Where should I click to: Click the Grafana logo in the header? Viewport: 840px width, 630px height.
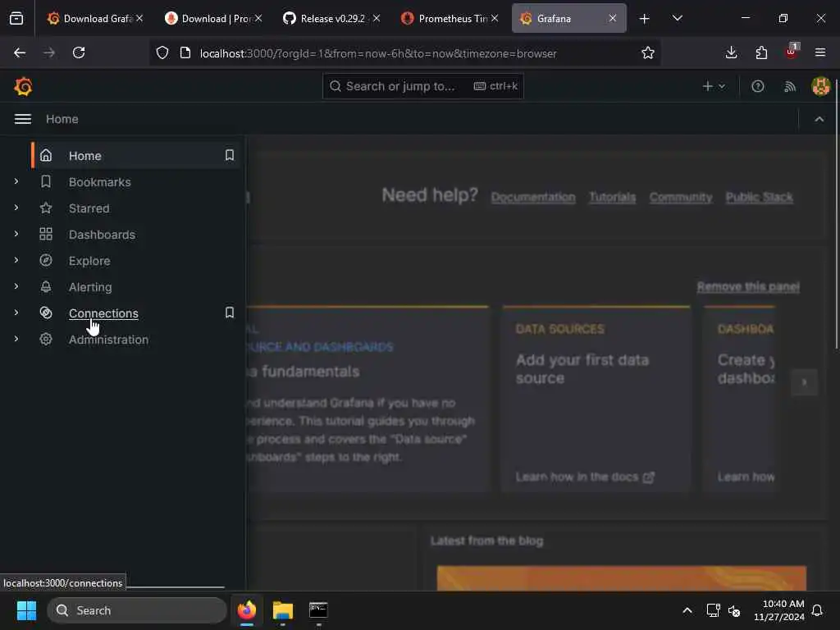pos(23,86)
